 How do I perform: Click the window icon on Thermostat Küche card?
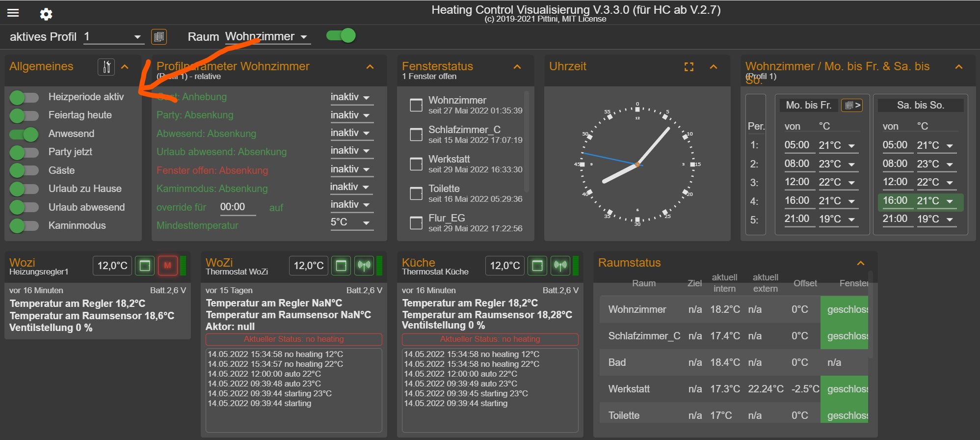(537, 266)
